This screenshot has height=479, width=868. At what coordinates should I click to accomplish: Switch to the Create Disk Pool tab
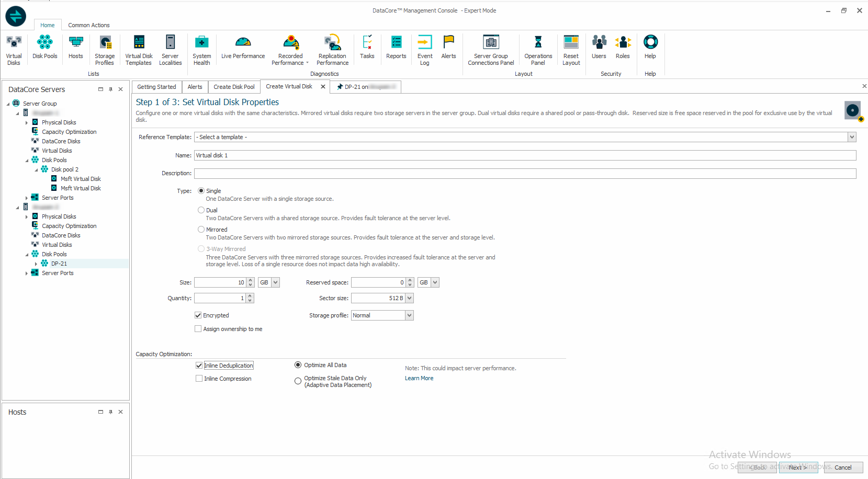click(x=234, y=87)
